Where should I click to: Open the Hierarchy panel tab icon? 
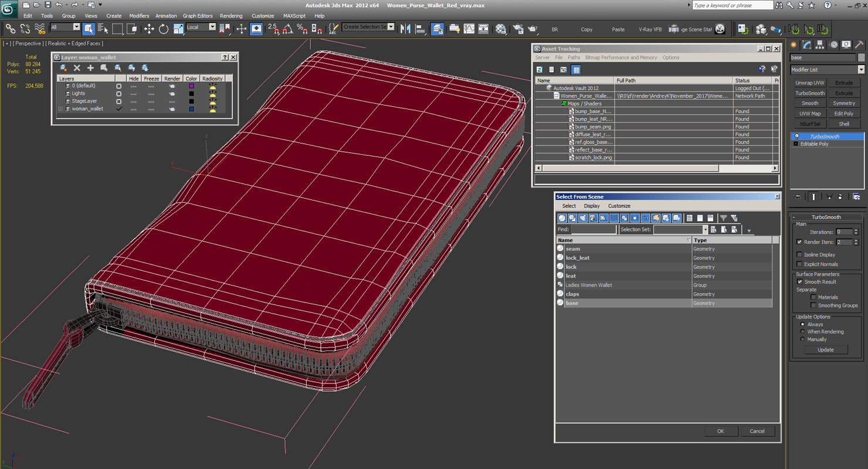click(820, 45)
